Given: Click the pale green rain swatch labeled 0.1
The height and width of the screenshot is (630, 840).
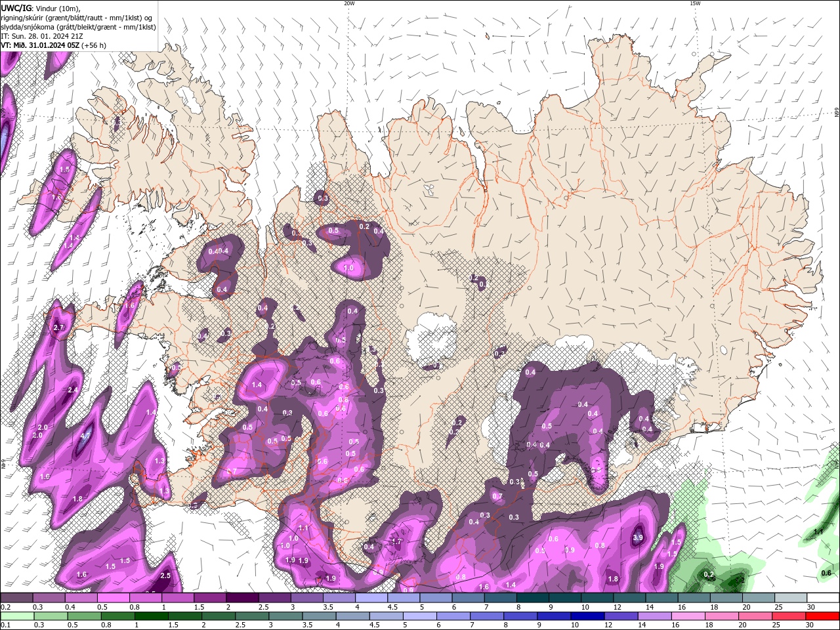Looking at the screenshot, I should click(x=16, y=616).
